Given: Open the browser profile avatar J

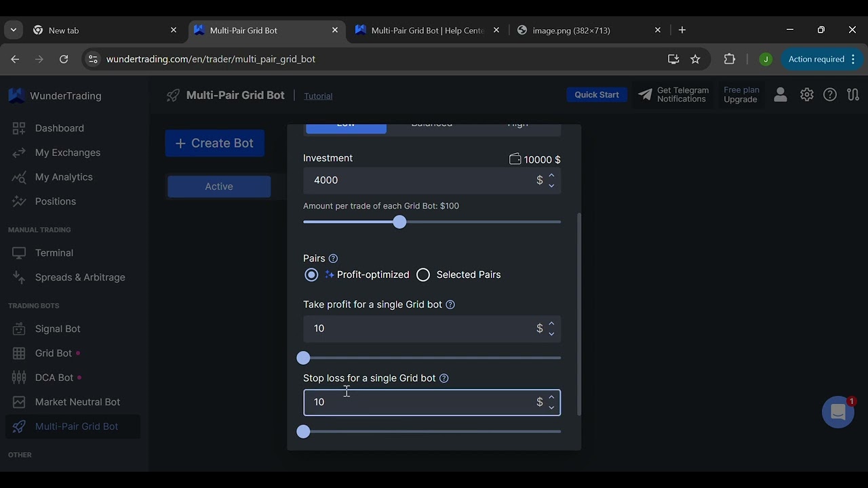Looking at the screenshot, I should 766,59.
